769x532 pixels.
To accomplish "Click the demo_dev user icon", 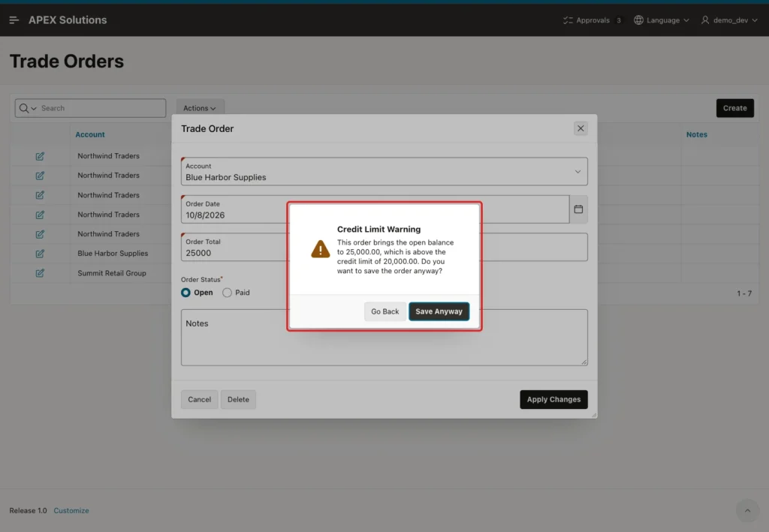I will 704,20.
